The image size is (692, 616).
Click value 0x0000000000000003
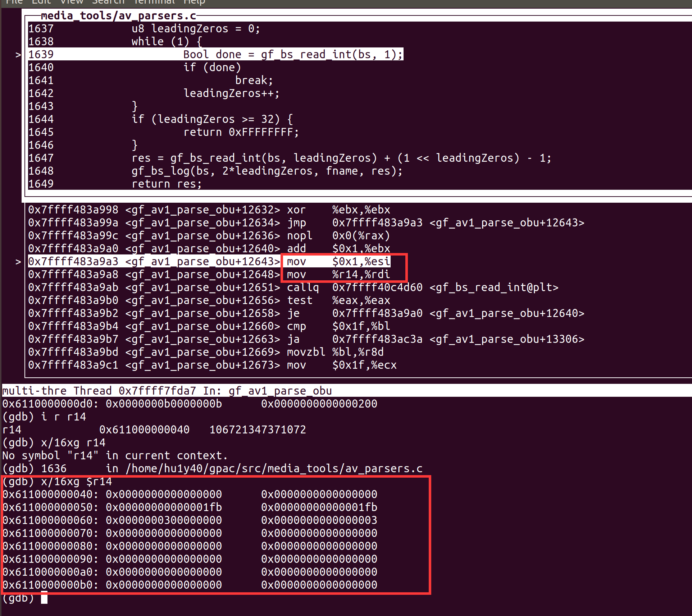point(319,520)
